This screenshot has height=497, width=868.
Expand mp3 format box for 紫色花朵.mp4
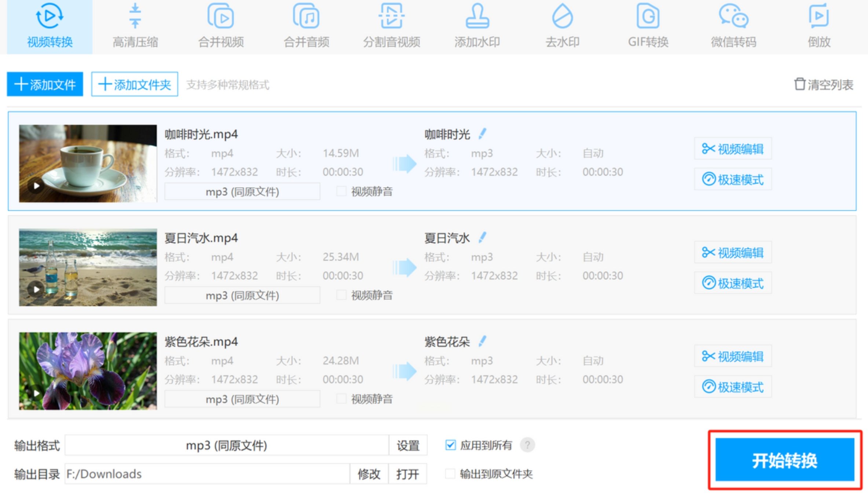(242, 399)
